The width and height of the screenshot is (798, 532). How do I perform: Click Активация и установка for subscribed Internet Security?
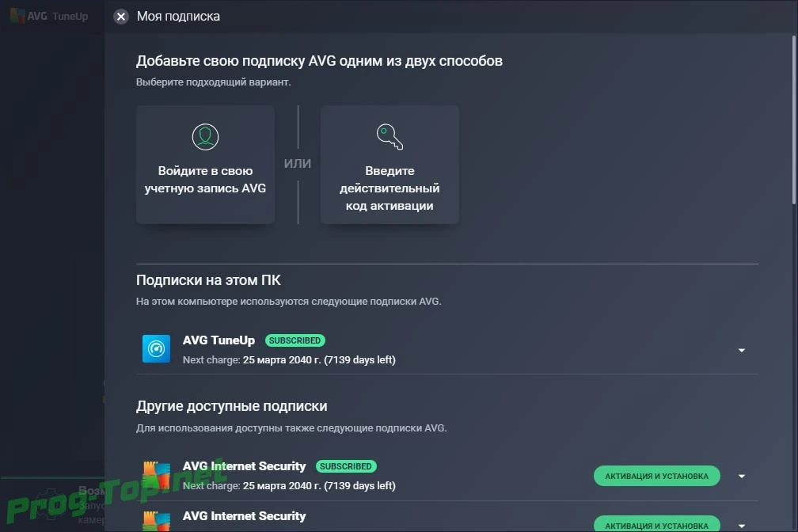(656, 476)
